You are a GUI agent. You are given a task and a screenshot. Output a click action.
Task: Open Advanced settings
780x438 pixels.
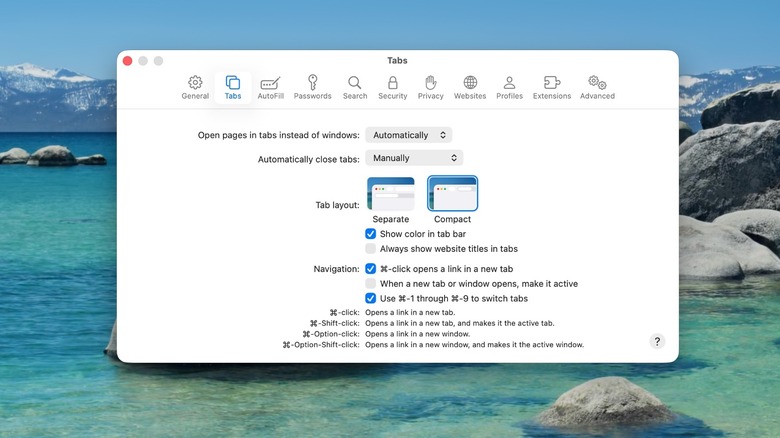coord(597,88)
